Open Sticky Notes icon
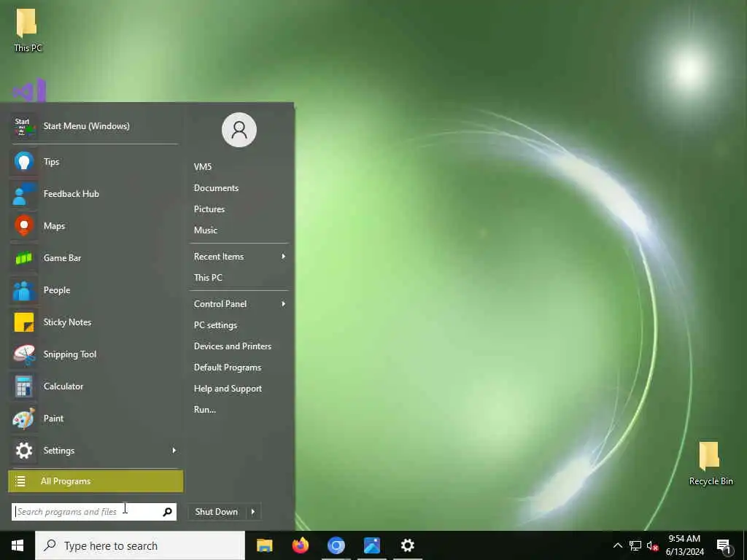The image size is (747, 560). 24,322
